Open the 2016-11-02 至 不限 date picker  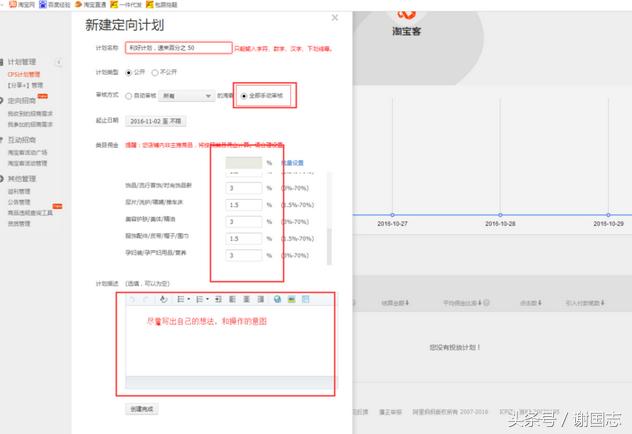[x=156, y=121]
